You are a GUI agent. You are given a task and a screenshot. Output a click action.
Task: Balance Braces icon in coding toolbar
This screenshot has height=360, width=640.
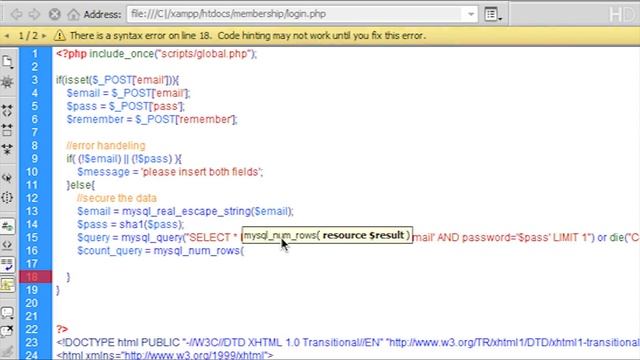pos(7,198)
